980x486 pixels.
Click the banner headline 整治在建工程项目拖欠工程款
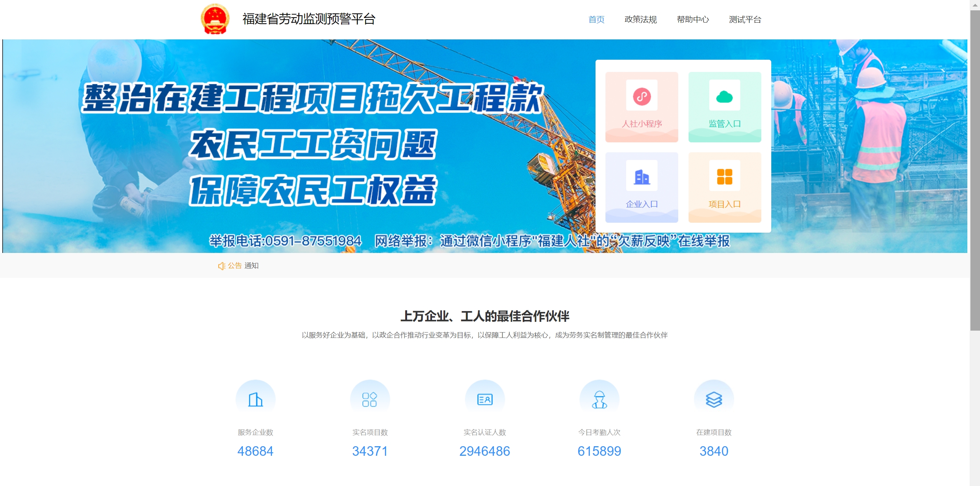click(312, 98)
